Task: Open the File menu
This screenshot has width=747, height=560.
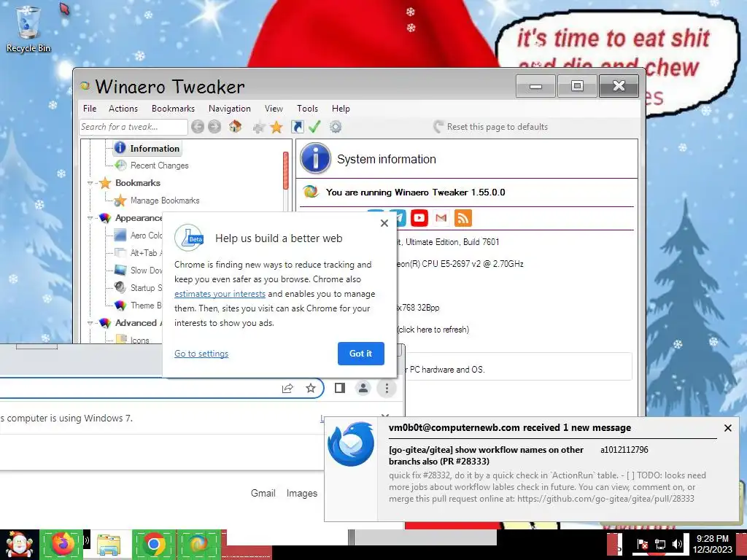Action: coord(90,109)
